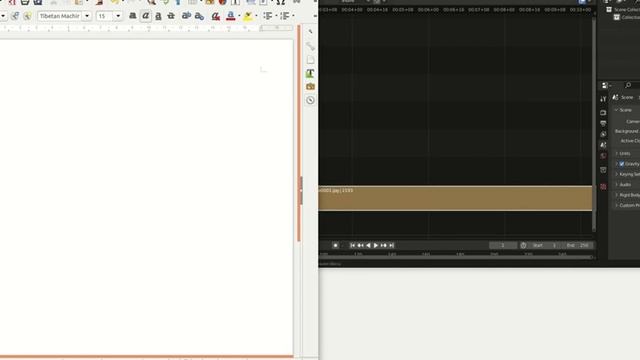Click the Update Selected Style icon
The width and height of the screenshot is (640, 360).
coord(15,16)
